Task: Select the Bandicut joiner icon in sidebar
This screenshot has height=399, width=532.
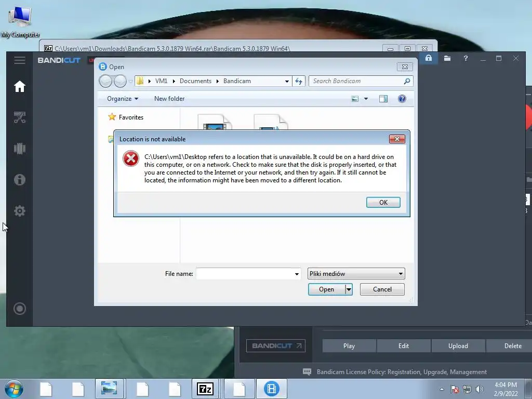Action: [20, 148]
